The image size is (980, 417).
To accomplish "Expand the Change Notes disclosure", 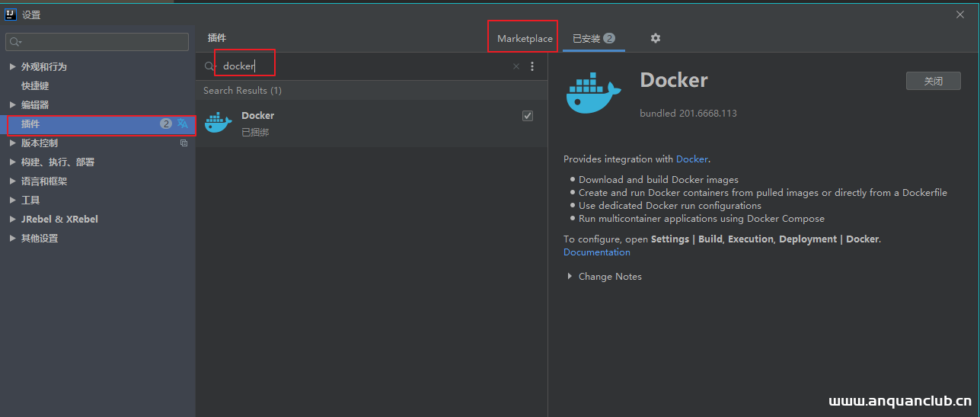I will (570, 276).
